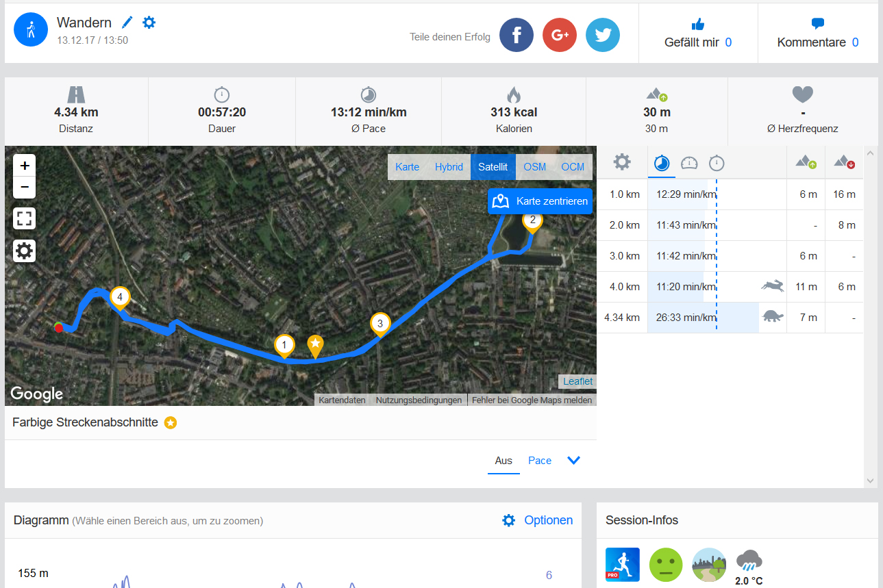
Task: Switch the map to Hybrid view
Action: tap(449, 167)
